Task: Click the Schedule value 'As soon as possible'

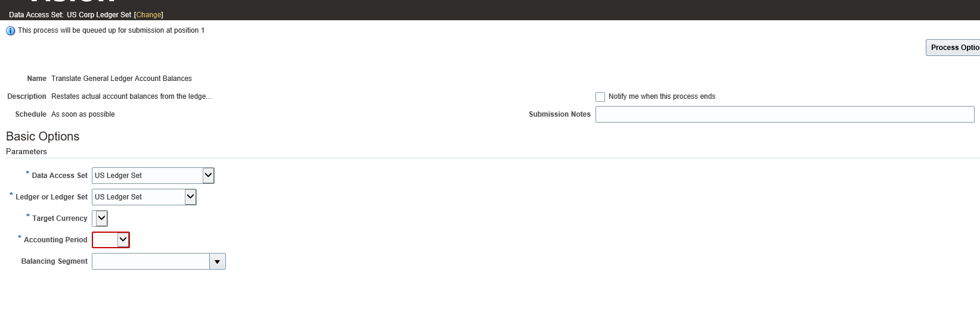Action: (x=83, y=114)
